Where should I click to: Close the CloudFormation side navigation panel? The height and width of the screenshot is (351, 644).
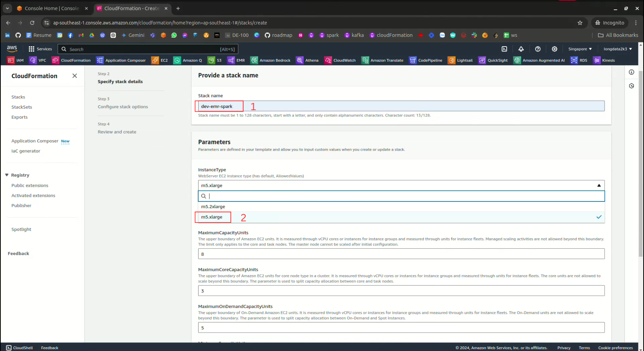75,76
